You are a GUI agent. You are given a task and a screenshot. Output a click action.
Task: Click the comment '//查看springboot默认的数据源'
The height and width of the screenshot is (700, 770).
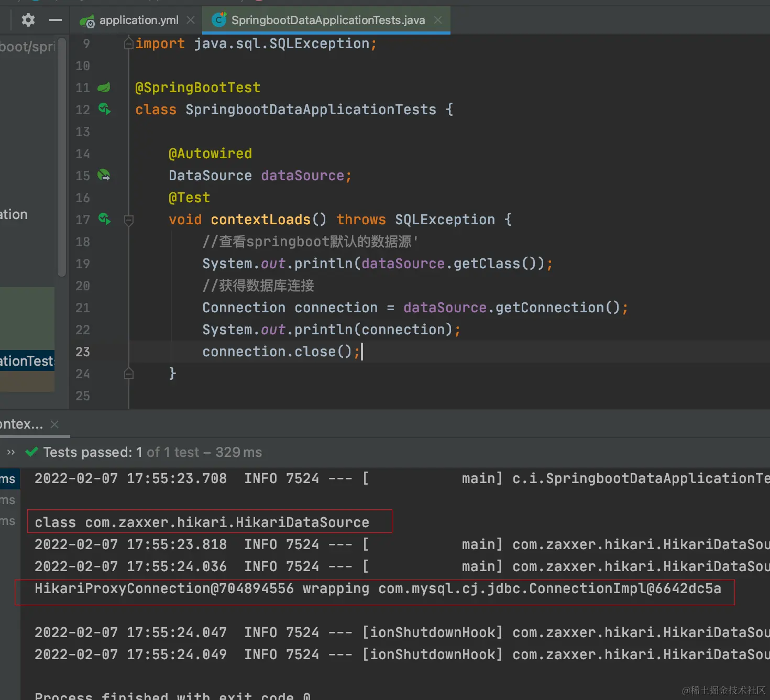(x=310, y=242)
